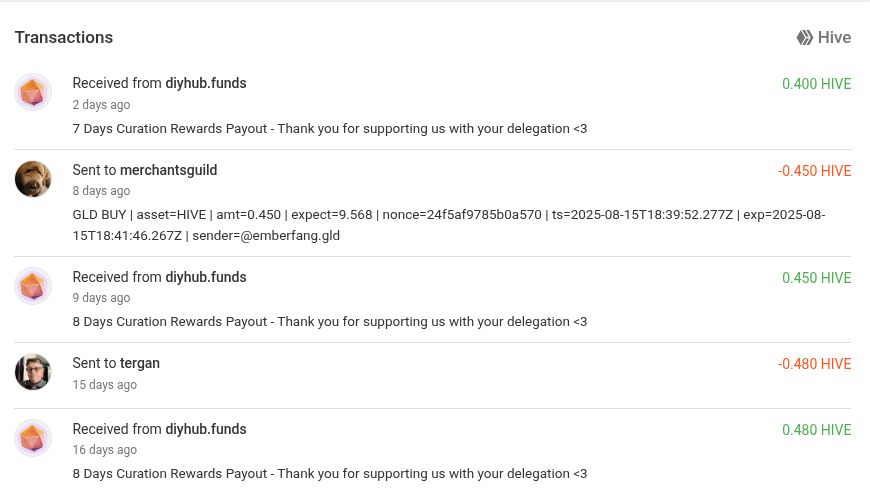The image size is (870, 490).
Task: Click diyhub.funds avatar on 0.400 HIVE row
Action: 33,92
